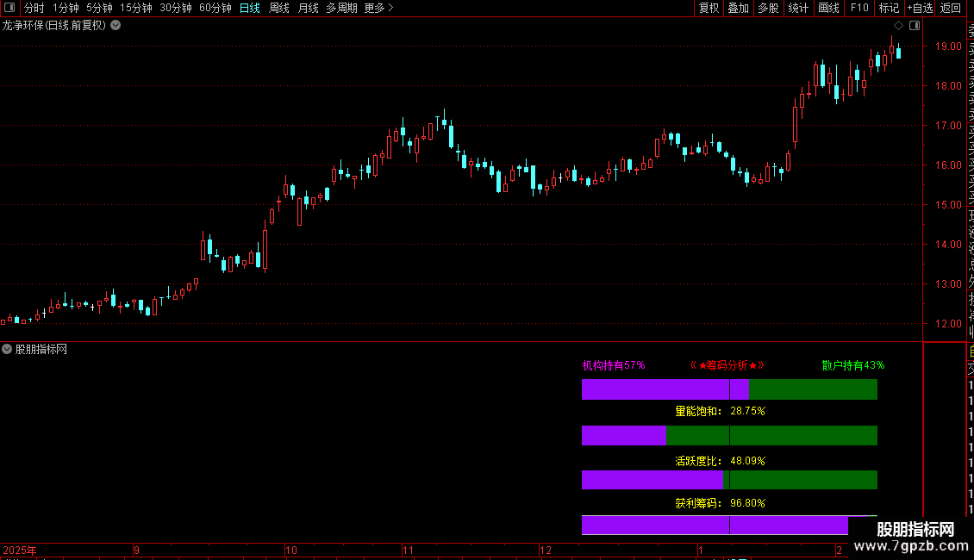Open the 画线 drawing tools
The image size is (974, 560).
pyautogui.click(x=828, y=8)
